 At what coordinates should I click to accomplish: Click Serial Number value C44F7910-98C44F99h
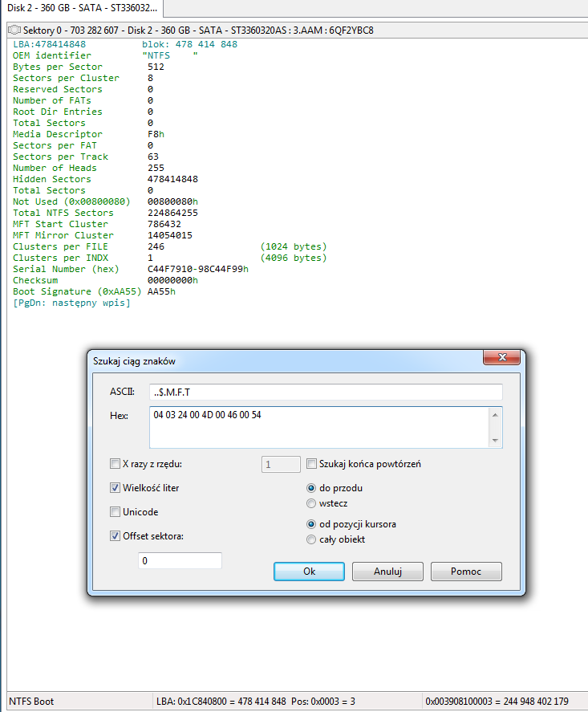[x=198, y=269]
